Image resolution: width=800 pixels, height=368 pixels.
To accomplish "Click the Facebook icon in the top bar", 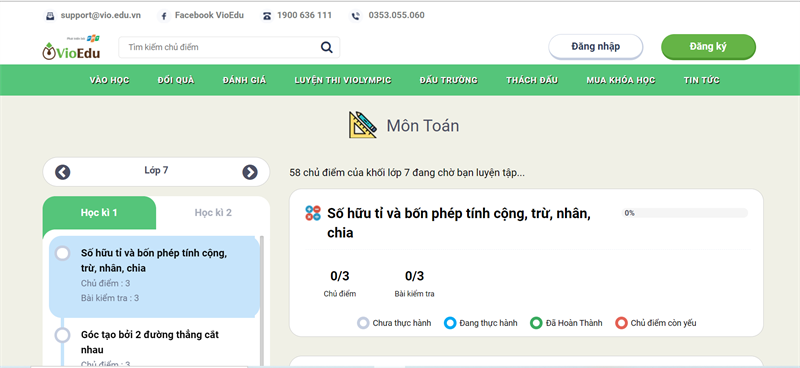I will pos(164,16).
